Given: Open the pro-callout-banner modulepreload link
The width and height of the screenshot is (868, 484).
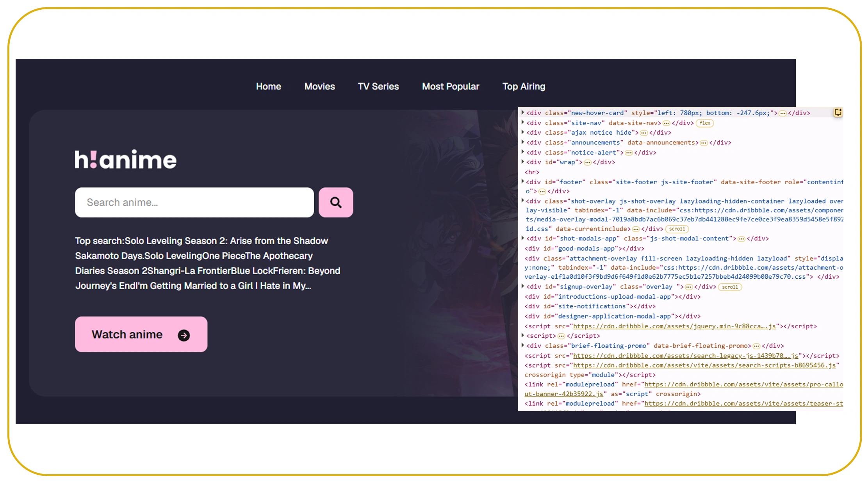Looking at the screenshot, I should [x=743, y=385].
